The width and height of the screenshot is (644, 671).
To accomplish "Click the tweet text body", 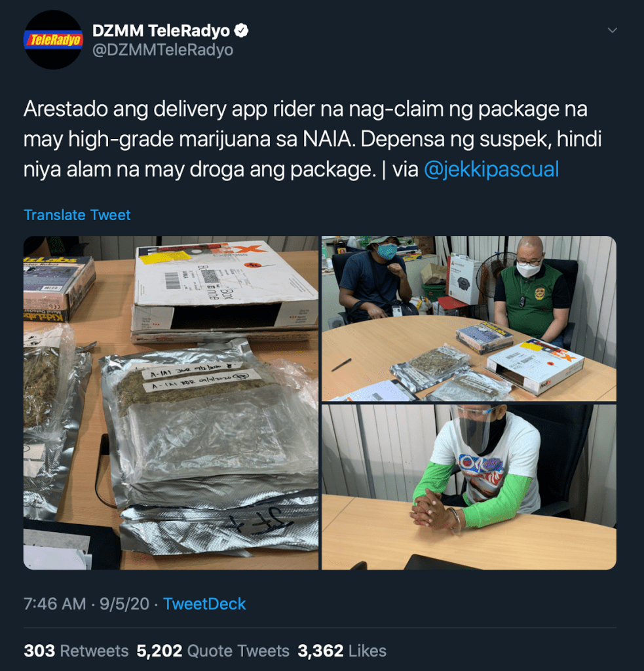I will [x=313, y=139].
